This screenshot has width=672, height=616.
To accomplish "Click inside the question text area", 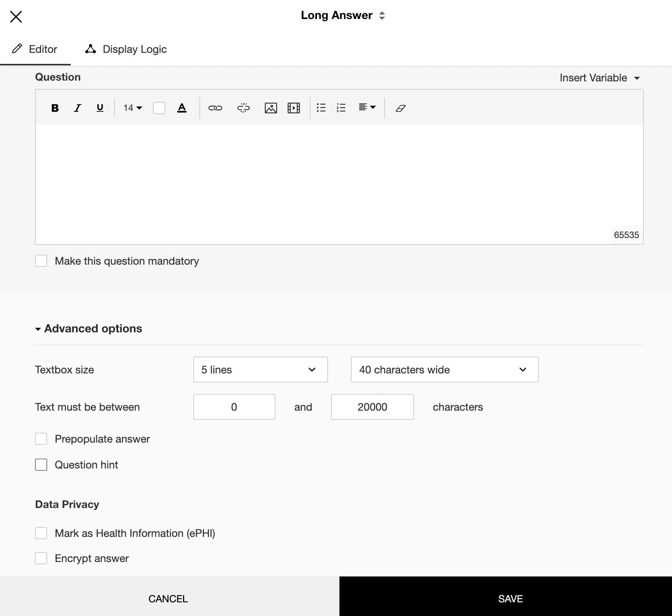I will point(339,184).
